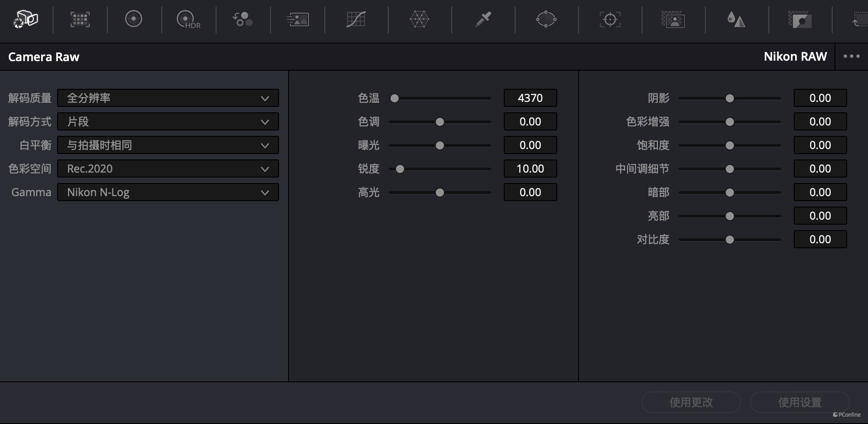Click the 使用更改 button
This screenshot has width=868, height=424.
point(691,402)
